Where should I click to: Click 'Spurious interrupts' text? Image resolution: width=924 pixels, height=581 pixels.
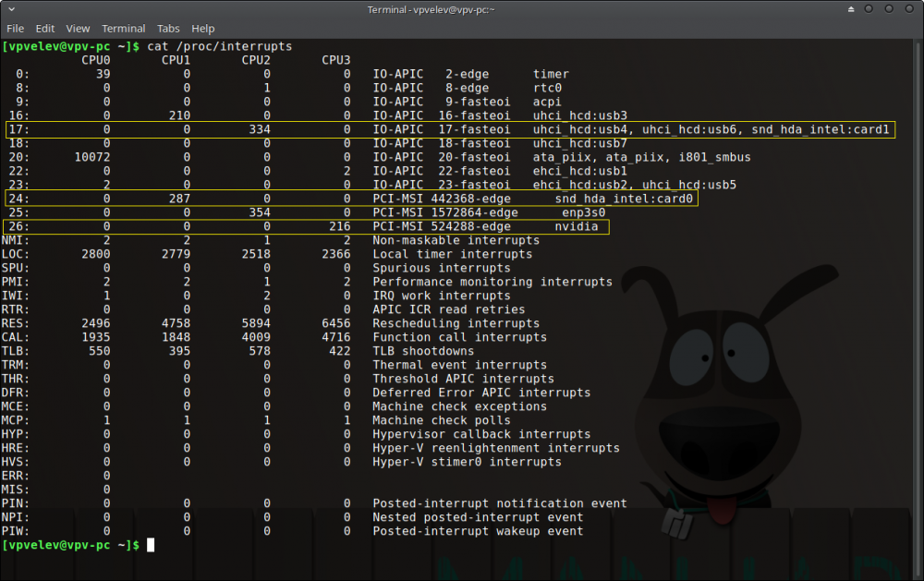click(x=442, y=268)
